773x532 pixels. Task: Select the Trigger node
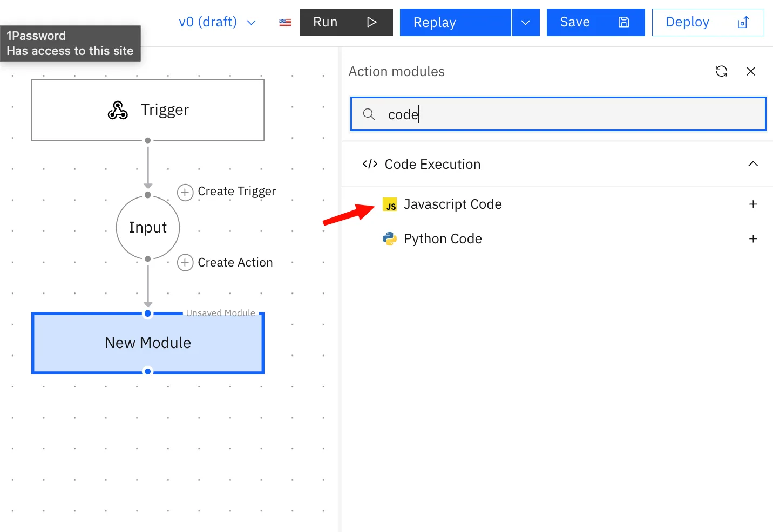pos(148,110)
